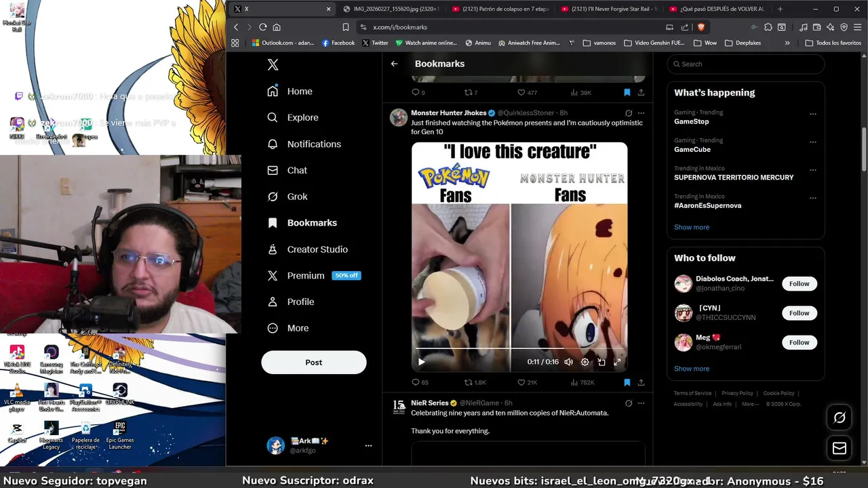The height and width of the screenshot is (488, 868).
Task: Open the Home page in X
Action: point(290,91)
